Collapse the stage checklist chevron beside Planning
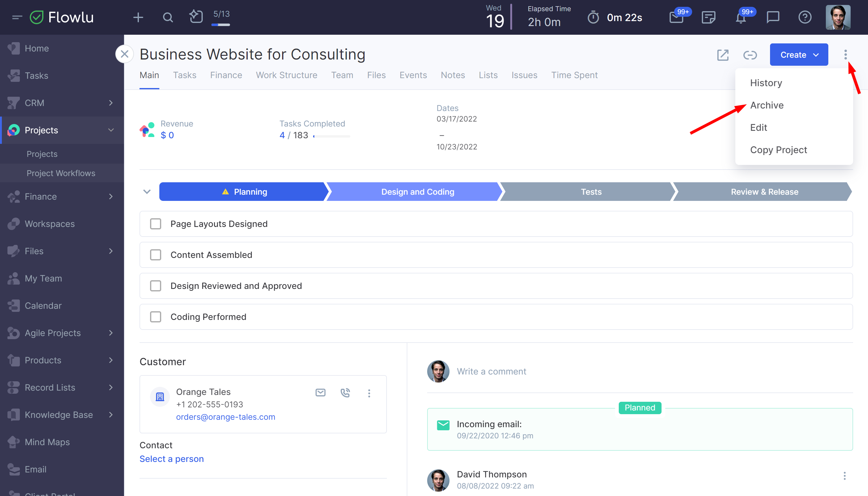The height and width of the screenshot is (496, 868). pos(147,192)
